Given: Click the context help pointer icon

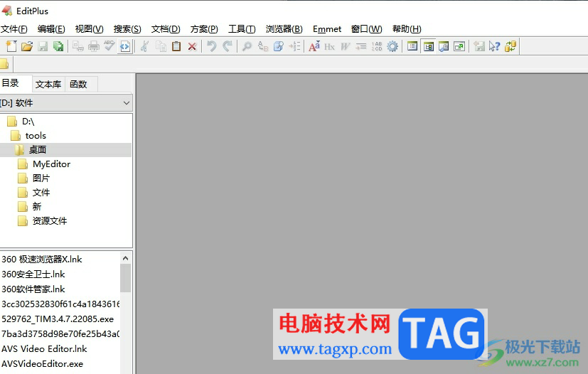Looking at the screenshot, I should click(495, 46).
